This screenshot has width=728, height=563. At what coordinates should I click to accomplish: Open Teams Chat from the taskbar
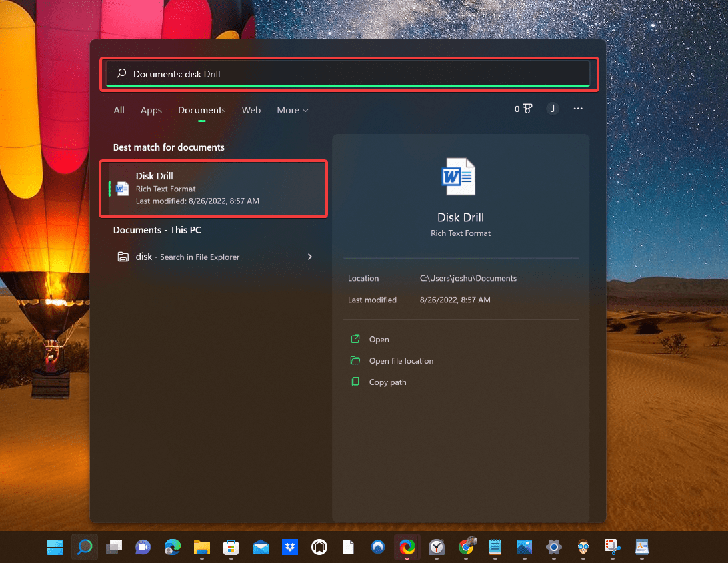[143, 547]
